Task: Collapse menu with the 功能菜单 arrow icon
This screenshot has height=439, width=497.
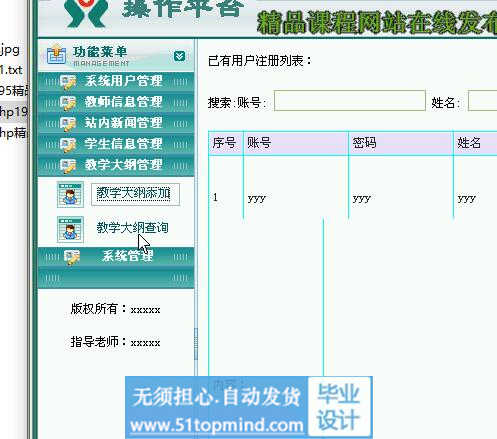Action: (x=179, y=56)
